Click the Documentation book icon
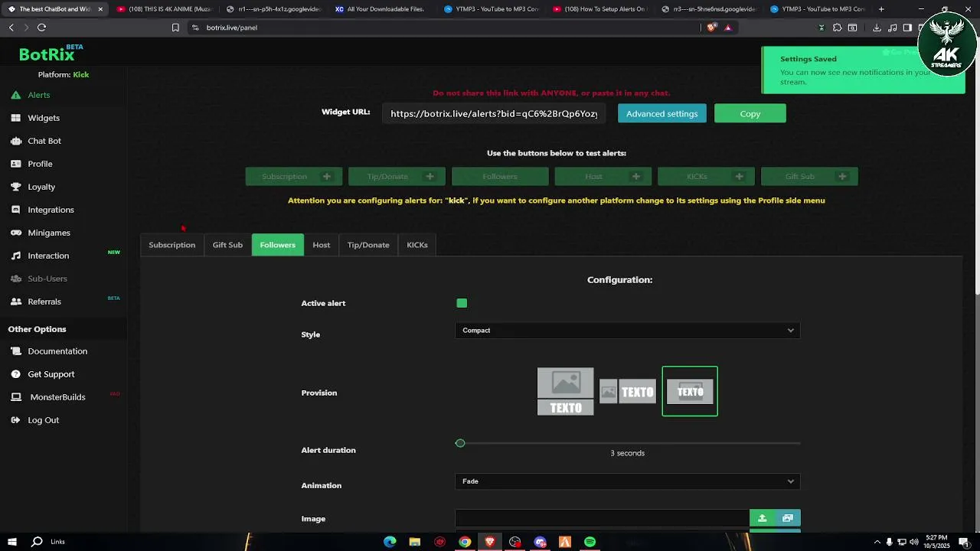Image resolution: width=980 pixels, height=551 pixels. coord(15,351)
